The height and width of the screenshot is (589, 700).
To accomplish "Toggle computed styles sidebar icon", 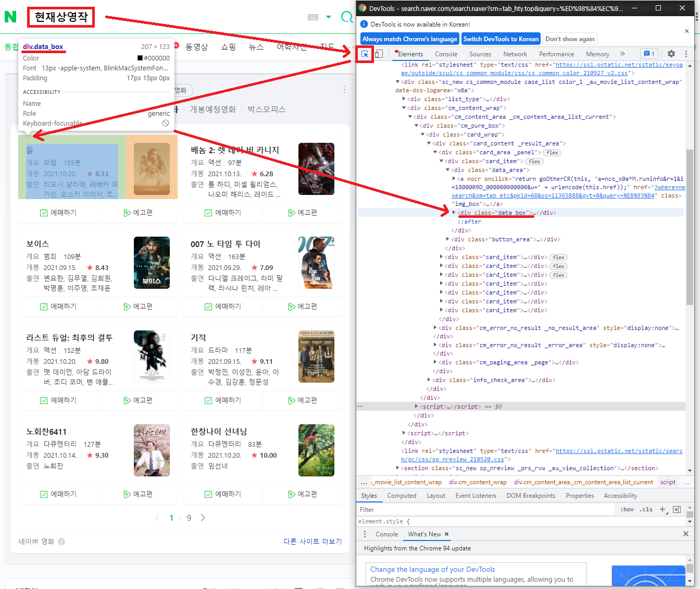I will click(677, 509).
